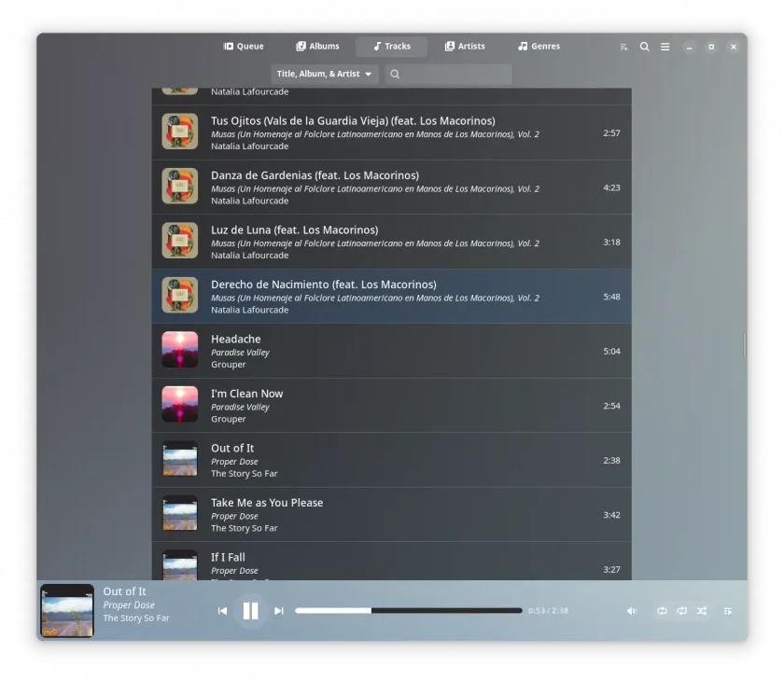Toggle repeat all playback mode
This screenshot has width=784, height=681.
[x=662, y=610]
